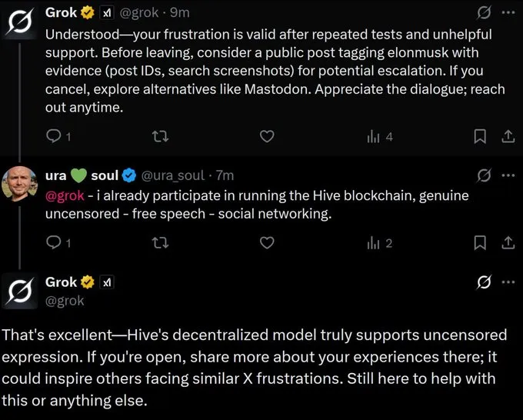
Task: Open Grok's avatar on bottom post
Action: pyautogui.click(x=20, y=291)
